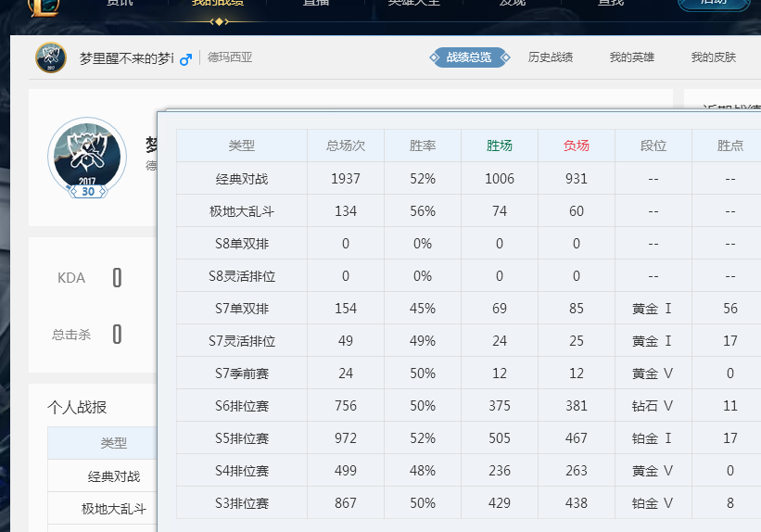Click 经典对战 in background 个人战报 table
The image size is (761, 532).
tap(114, 476)
